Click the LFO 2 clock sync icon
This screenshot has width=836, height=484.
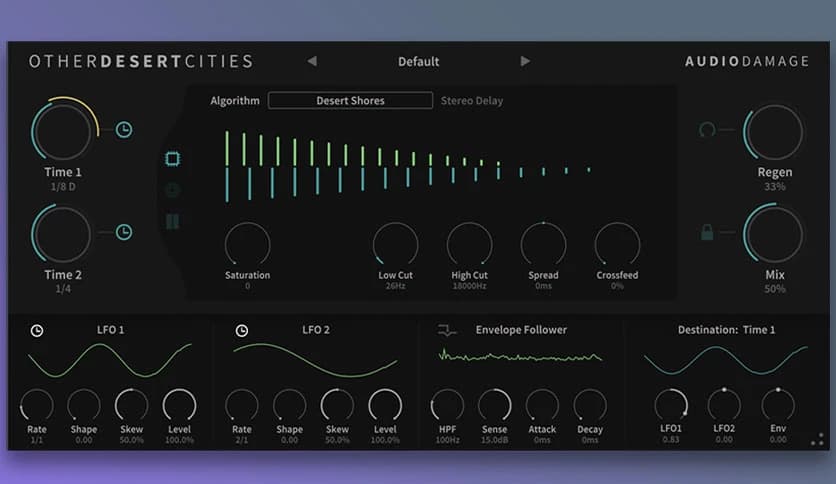point(241,330)
